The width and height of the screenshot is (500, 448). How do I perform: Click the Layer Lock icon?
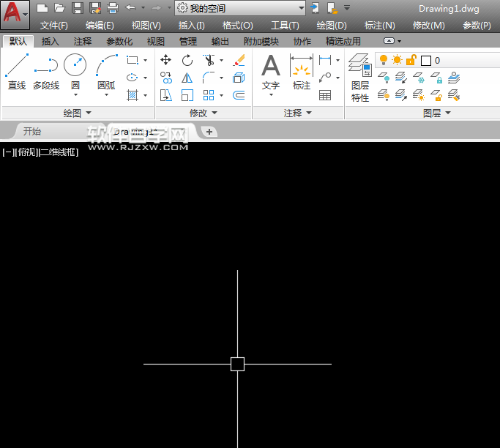click(436, 78)
